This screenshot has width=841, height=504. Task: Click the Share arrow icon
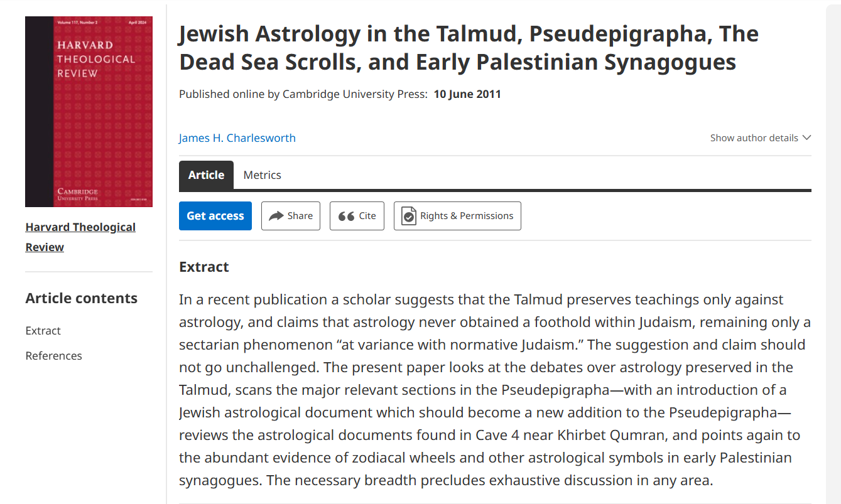click(276, 216)
